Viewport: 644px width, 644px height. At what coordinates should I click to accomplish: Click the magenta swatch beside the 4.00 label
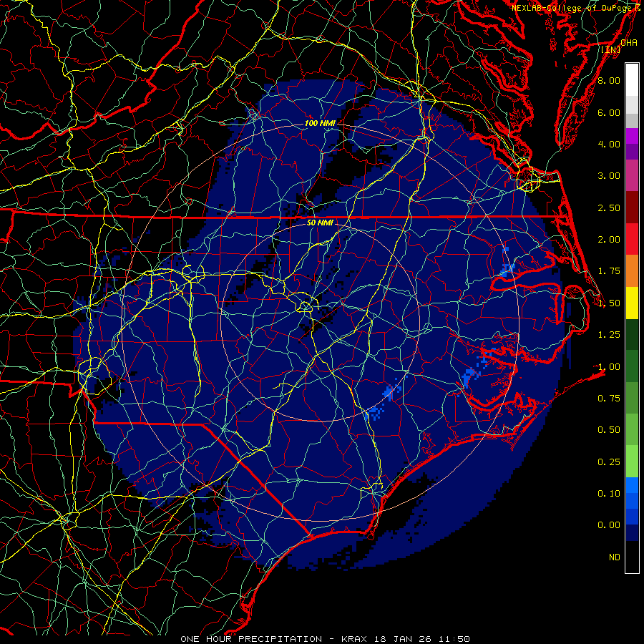(x=632, y=136)
